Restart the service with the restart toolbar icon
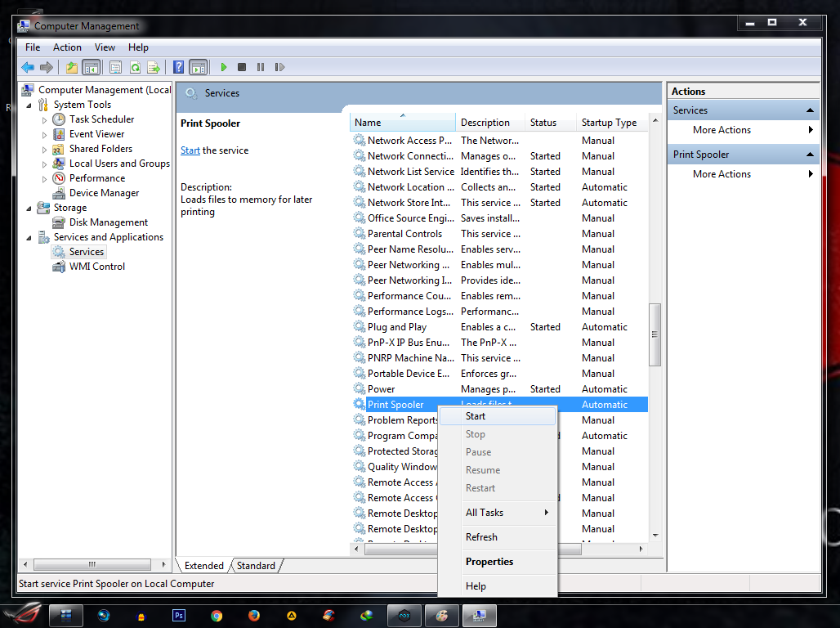Image resolution: width=840 pixels, height=628 pixels. [279, 67]
